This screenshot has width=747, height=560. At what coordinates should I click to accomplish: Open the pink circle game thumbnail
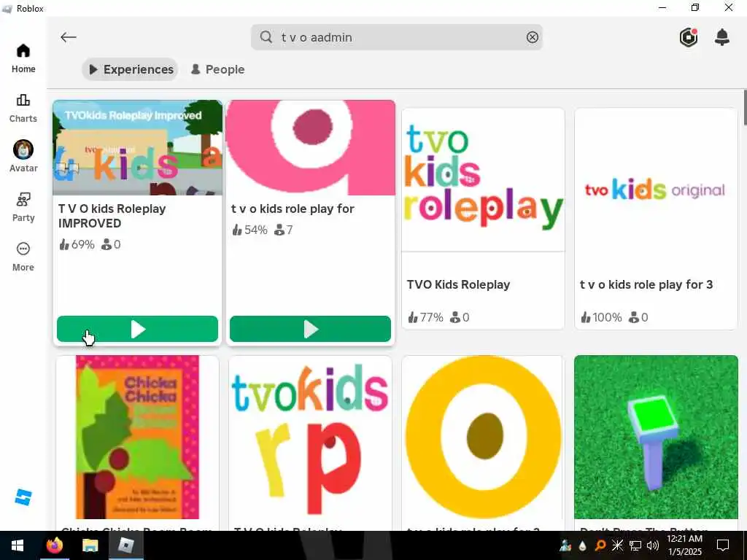310,147
